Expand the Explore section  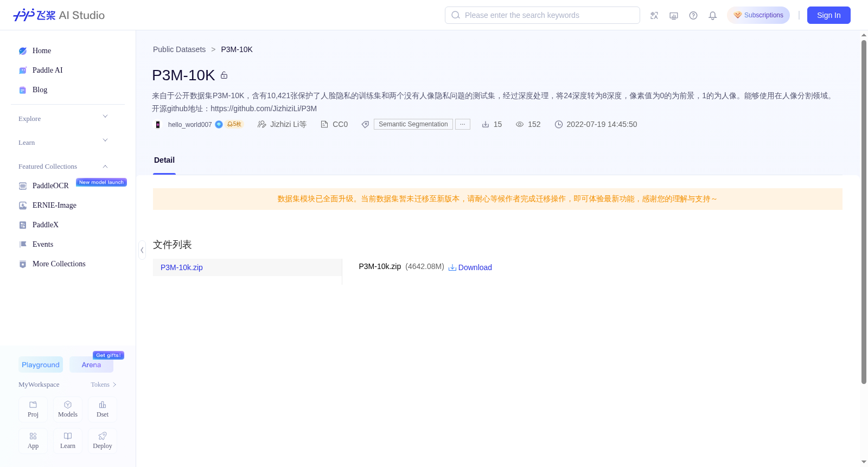(105, 117)
